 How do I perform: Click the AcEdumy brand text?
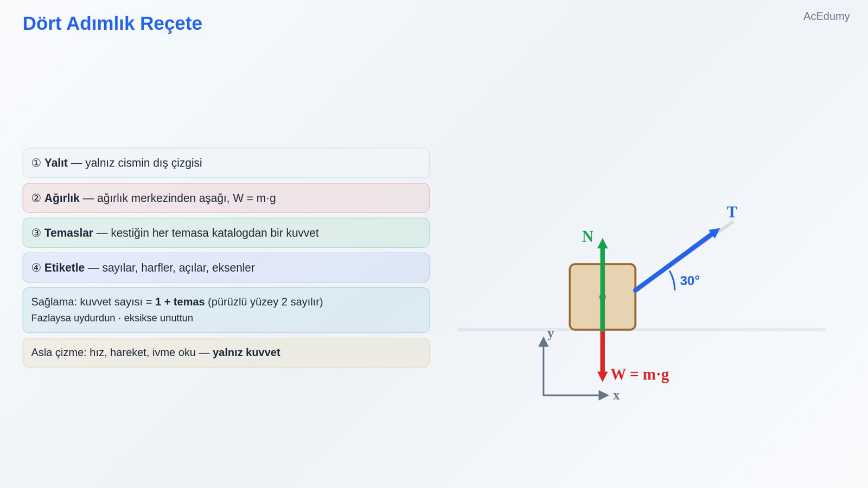pyautogui.click(x=826, y=16)
